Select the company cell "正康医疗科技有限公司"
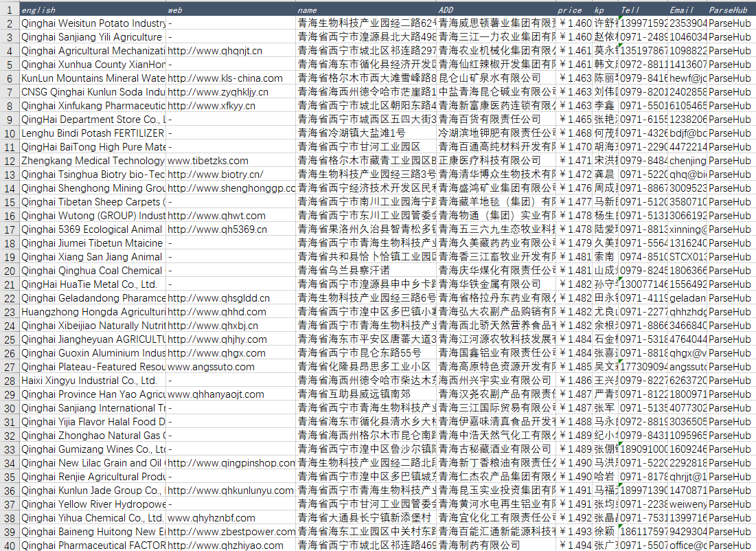This screenshot has height=551, width=756. pyautogui.click(x=496, y=161)
